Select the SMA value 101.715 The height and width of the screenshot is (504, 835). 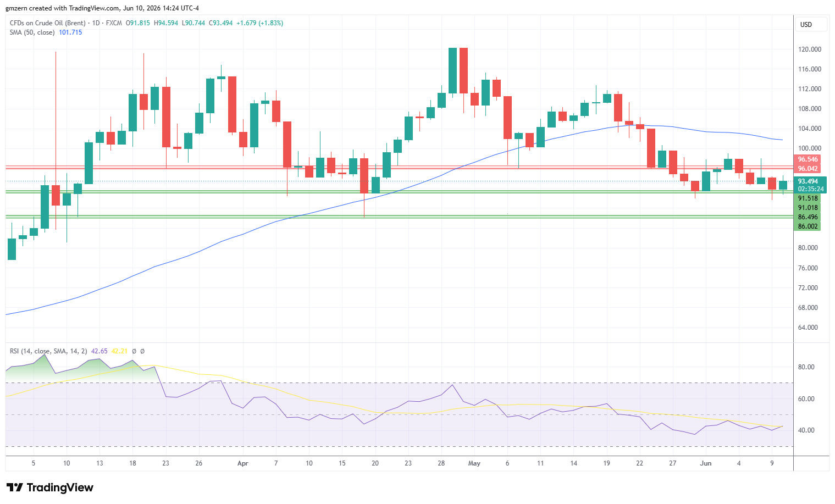(70, 32)
